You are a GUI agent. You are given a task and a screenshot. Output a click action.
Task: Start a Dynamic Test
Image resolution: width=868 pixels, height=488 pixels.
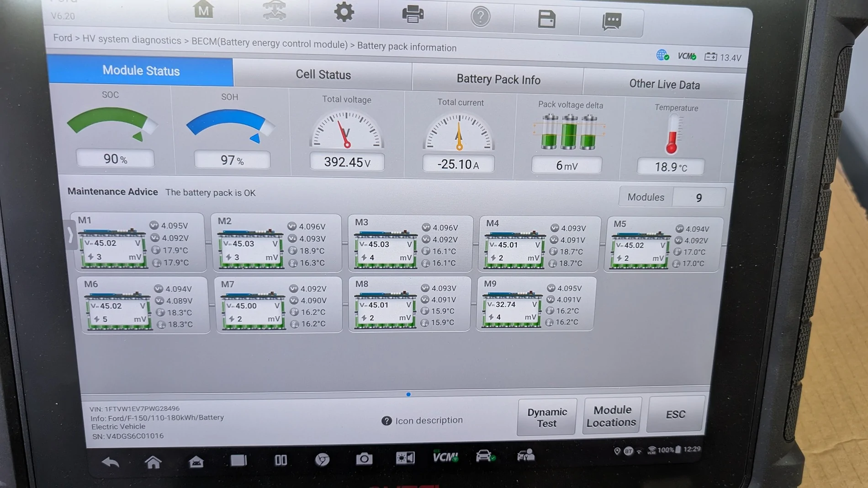click(546, 416)
